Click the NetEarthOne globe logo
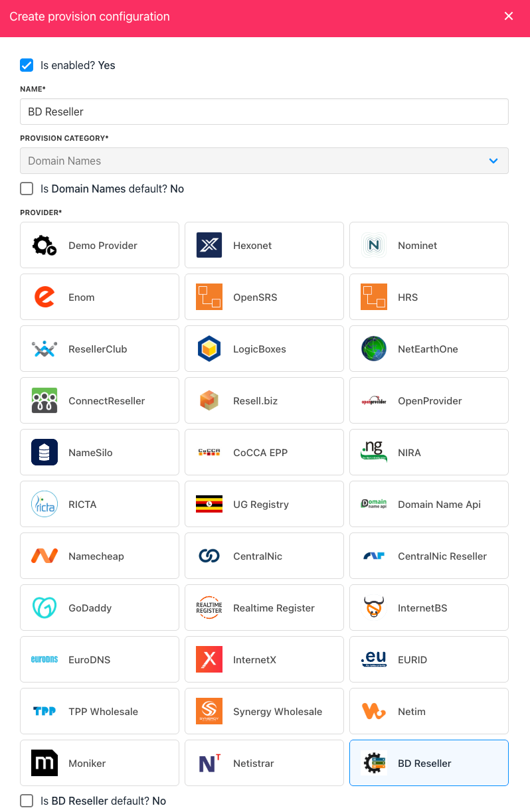This screenshot has height=812, width=530. (x=374, y=349)
